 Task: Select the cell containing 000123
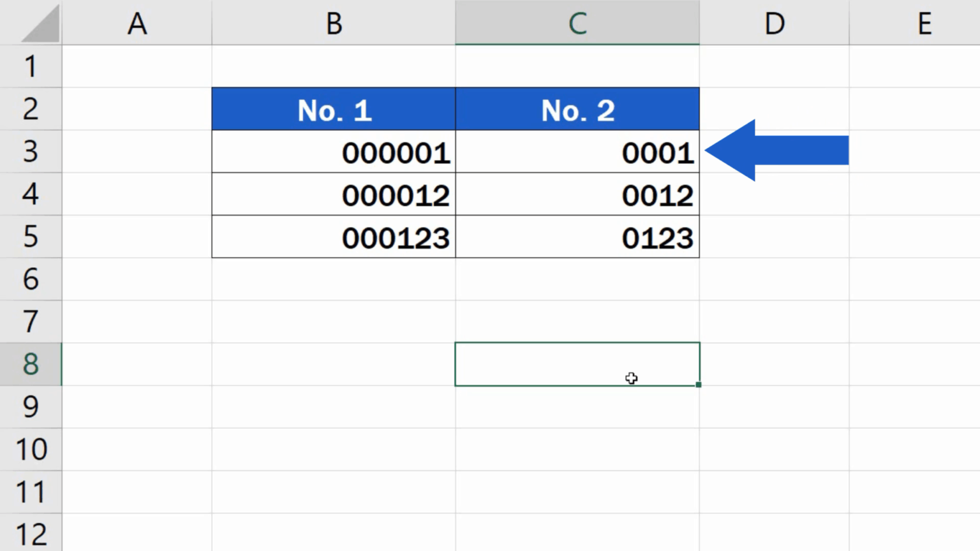tap(332, 237)
